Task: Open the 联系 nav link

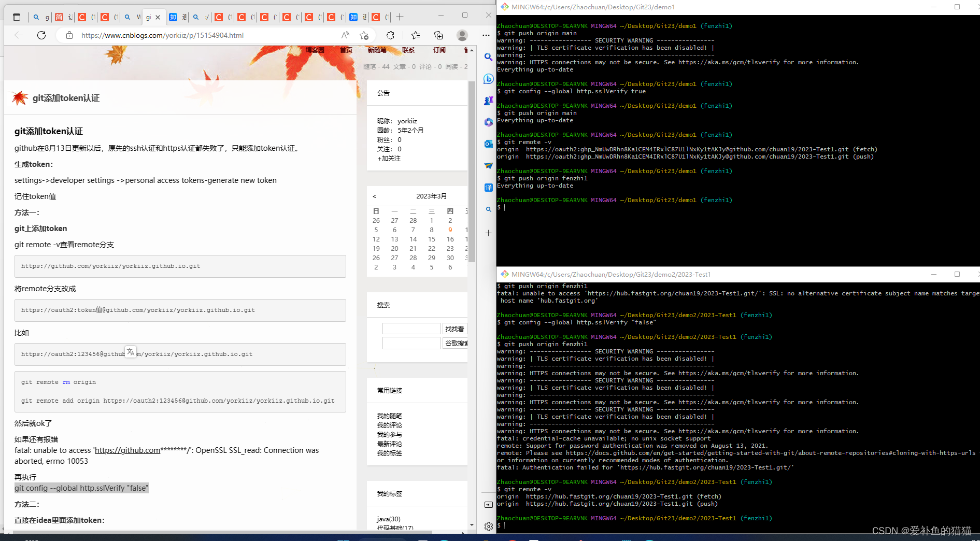Action: (408, 50)
